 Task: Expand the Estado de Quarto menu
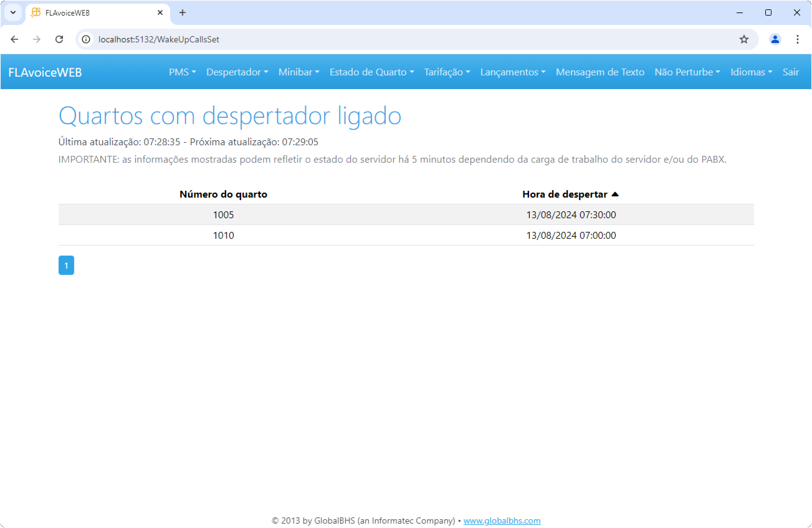pos(371,72)
